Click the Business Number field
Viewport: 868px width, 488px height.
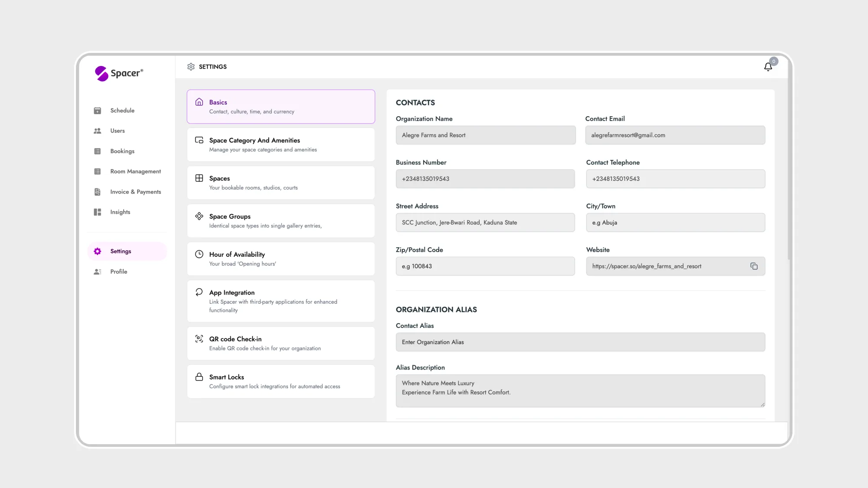pos(485,179)
